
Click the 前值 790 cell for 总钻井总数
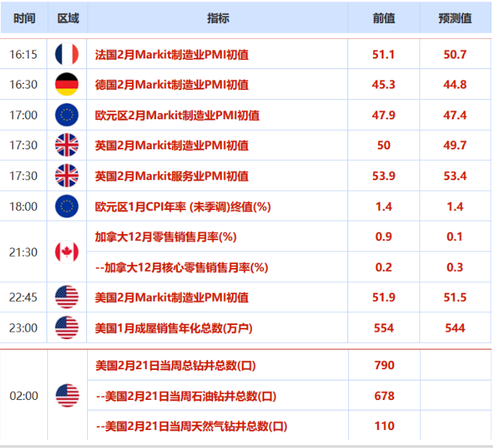[383, 365]
